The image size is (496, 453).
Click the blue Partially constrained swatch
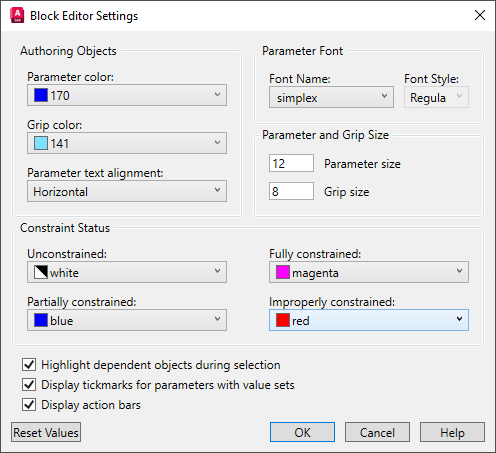point(41,320)
